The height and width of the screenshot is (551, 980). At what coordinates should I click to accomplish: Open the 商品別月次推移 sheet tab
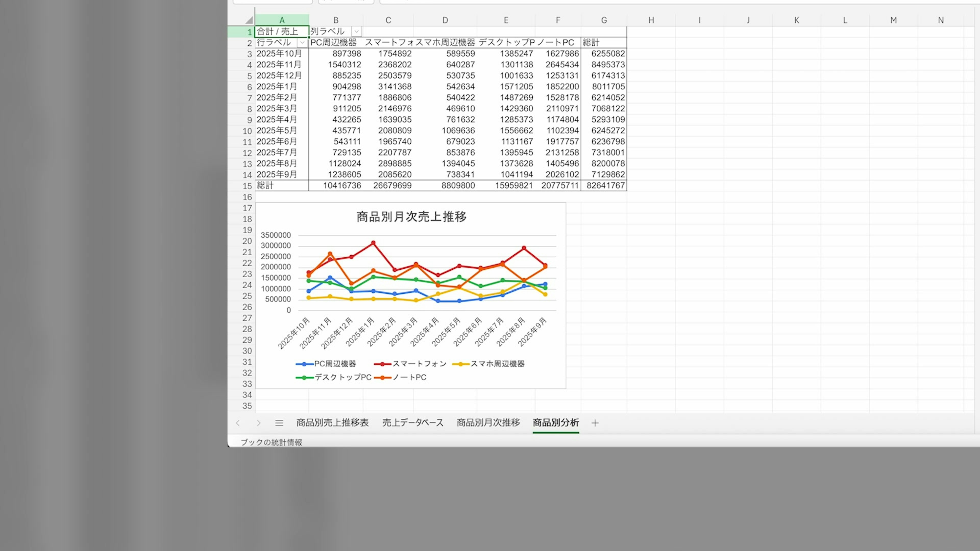tap(488, 423)
